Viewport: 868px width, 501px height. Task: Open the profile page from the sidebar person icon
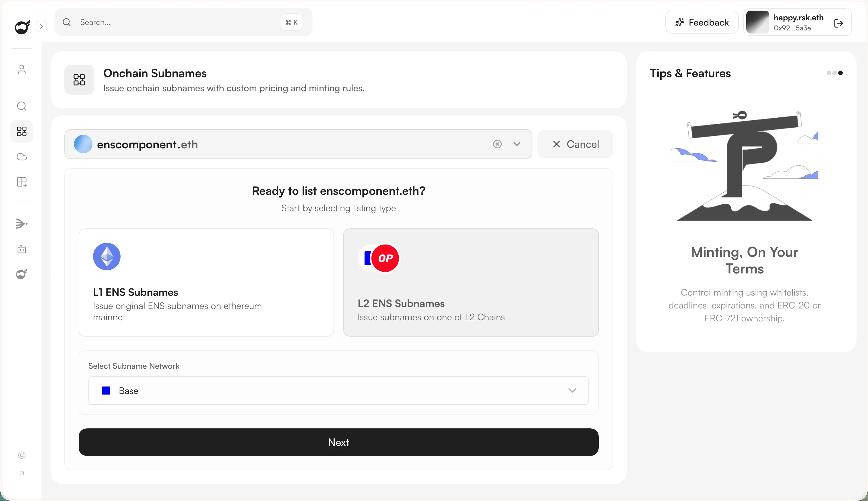coord(22,69)
